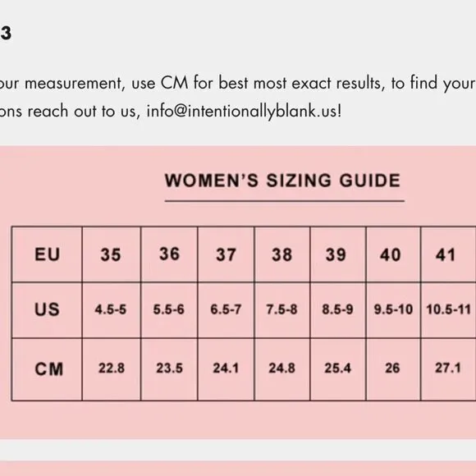Select the EU 41 size cell
This screenshot has height=476, width=476.
[x=448, y=254]
